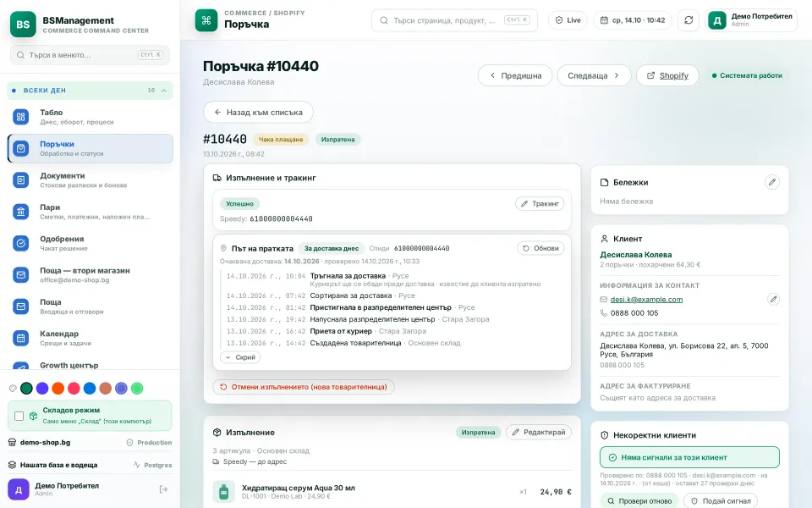Click the sidebar Търси в менюто search field
The width and height of the screenshot is (812, 508).
click(91, 55)
